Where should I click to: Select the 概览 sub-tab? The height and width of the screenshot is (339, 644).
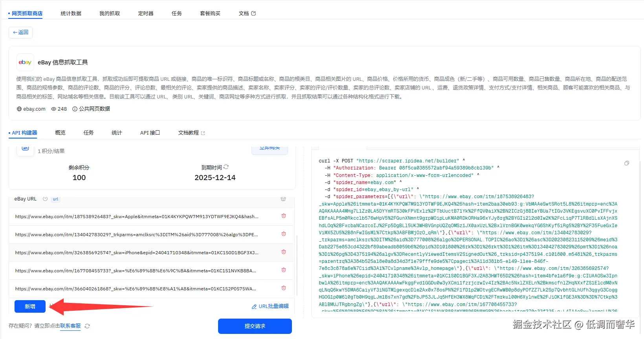(x=60, y=133)
